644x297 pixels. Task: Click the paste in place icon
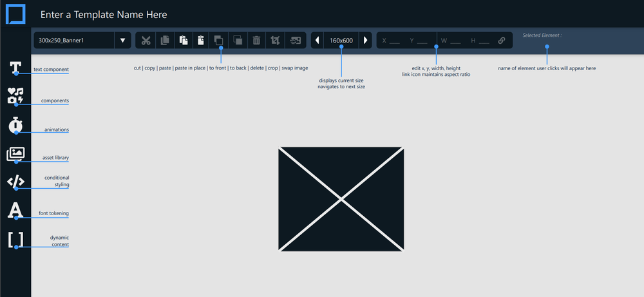point(200,40)
